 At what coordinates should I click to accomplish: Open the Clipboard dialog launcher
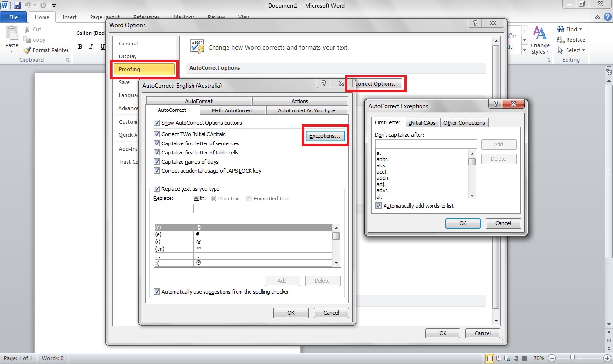[x=68, y=60]
